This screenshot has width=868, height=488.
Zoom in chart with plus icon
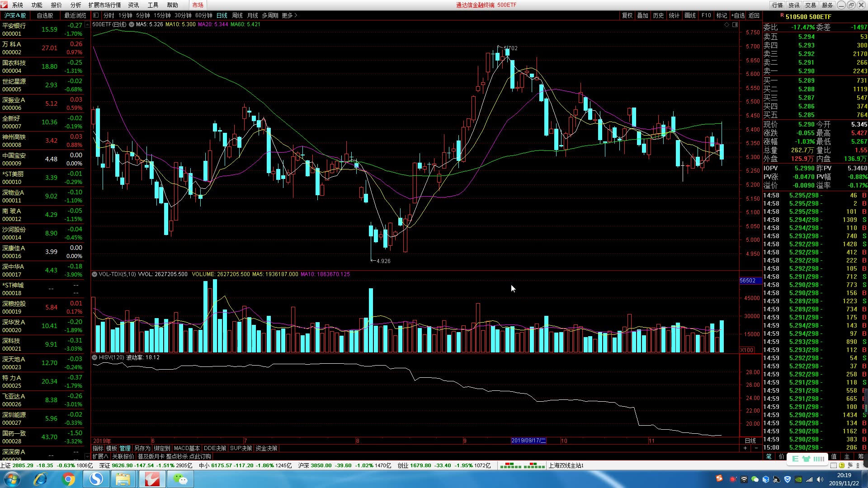click(x=745, y=448)
